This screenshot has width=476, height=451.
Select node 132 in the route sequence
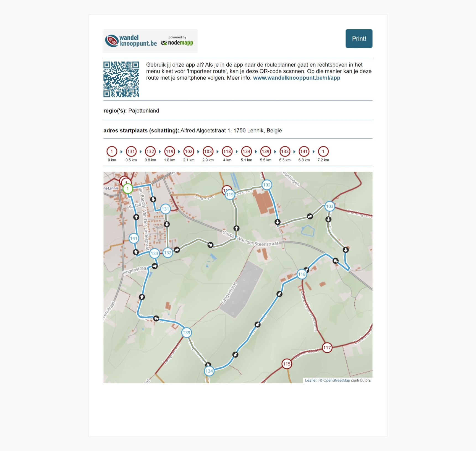(x=150, y=151)
